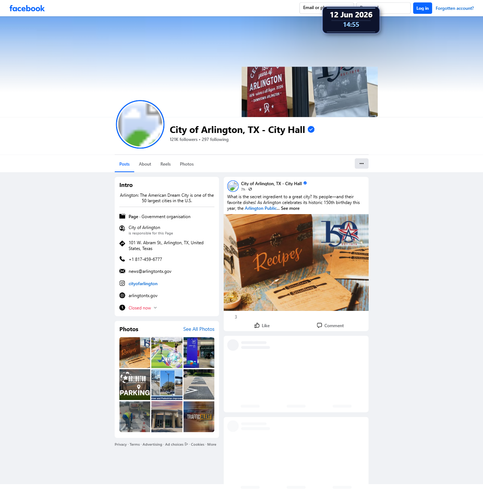The image size is (483, 500).
Task: Click the Instagram icon beside cityofarlington
Action: (x=122, y=283)
